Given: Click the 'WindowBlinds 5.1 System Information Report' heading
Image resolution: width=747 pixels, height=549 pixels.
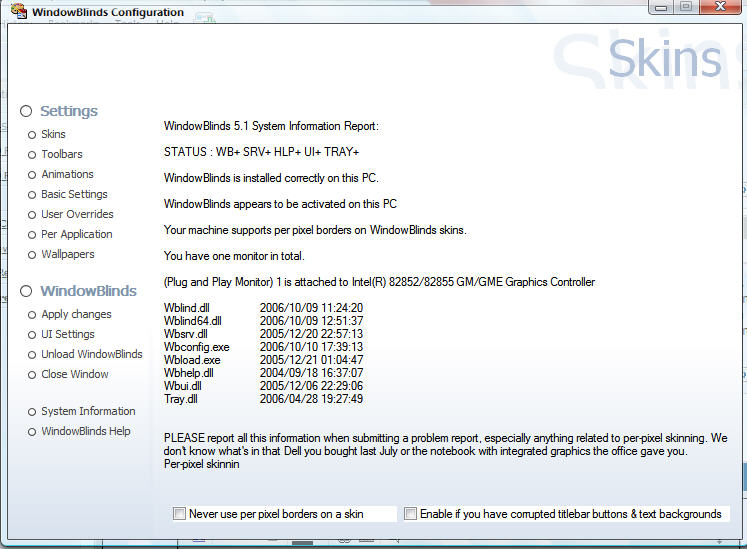Looking at the screenshot, I should (271, 126).
